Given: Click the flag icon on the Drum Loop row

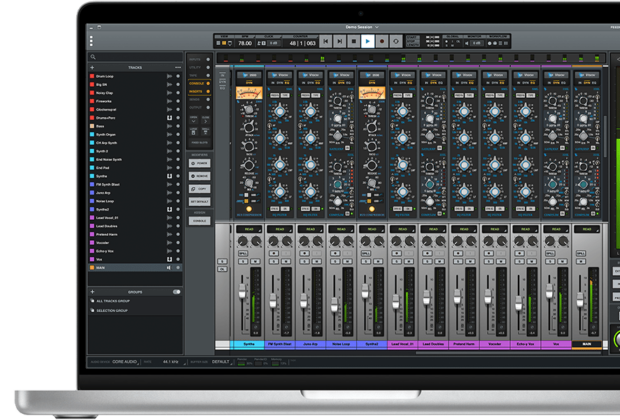Looking at the screenshot, I should (x=170, y=76).
